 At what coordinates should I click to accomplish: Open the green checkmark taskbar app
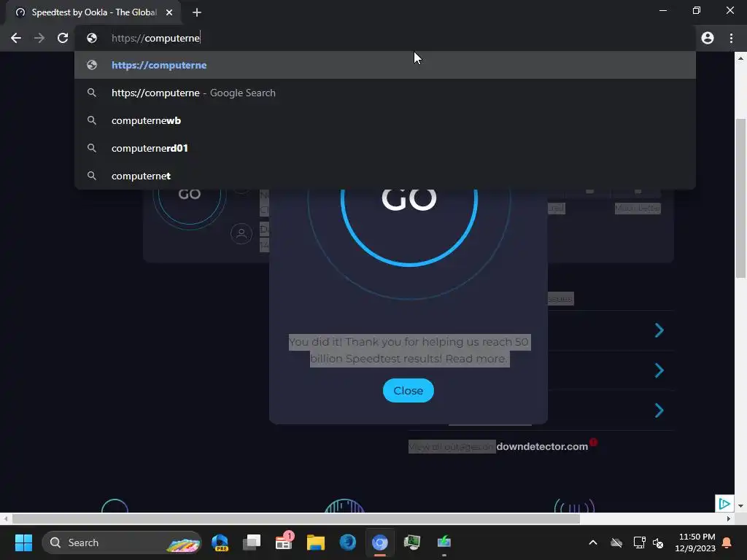(x=444, y=542)
